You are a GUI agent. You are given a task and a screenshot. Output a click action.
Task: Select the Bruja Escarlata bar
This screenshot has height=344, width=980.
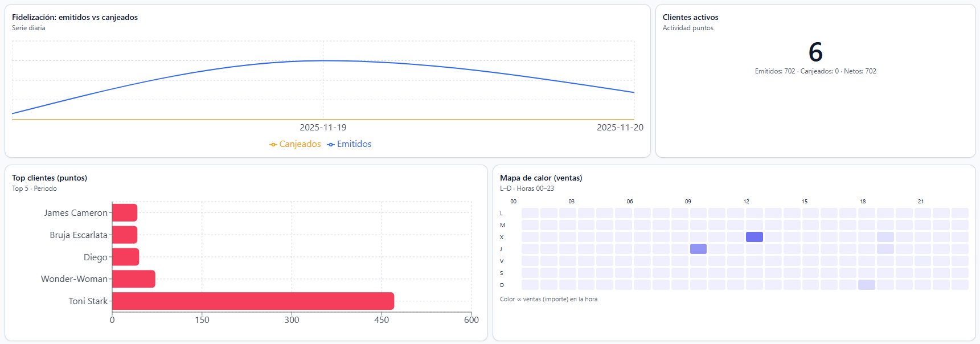pyautogui.click(x=125, y=235)
